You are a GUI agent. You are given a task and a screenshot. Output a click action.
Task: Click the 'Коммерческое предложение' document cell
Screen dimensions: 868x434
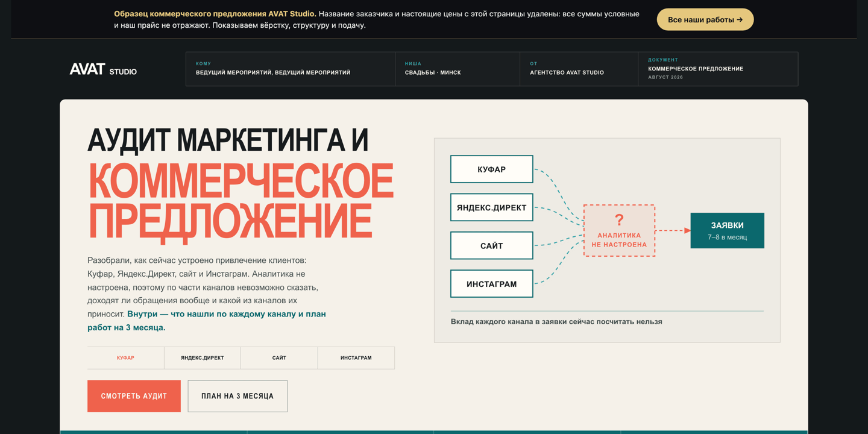(718, 69)
